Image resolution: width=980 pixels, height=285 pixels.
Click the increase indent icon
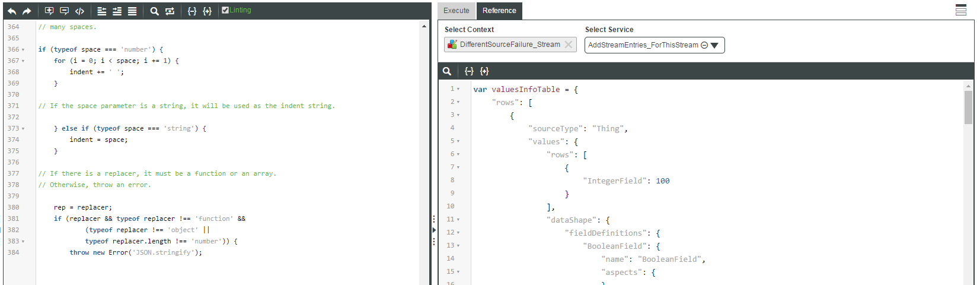point(117,11)
